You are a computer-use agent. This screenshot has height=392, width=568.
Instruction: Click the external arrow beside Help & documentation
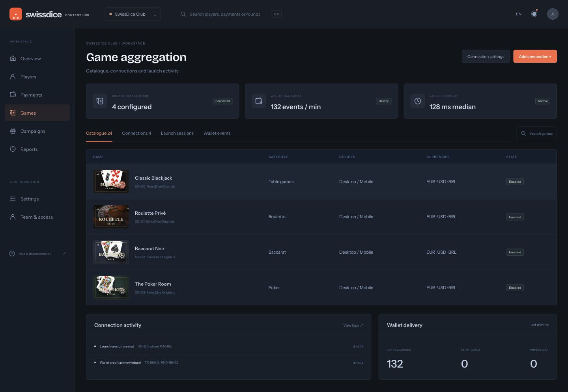click(64, 254)
